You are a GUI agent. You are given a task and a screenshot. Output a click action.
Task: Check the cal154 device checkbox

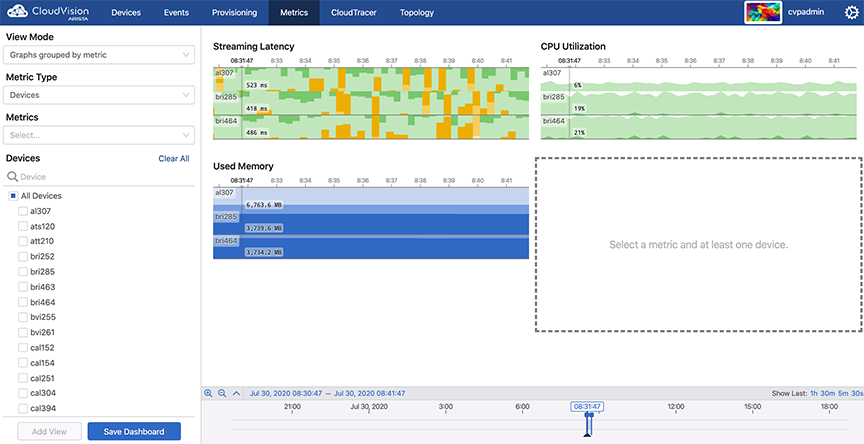23,363
